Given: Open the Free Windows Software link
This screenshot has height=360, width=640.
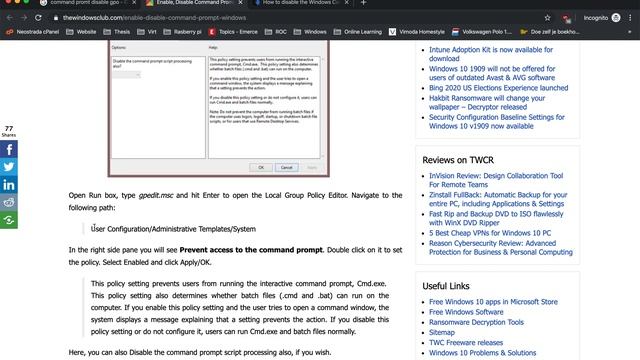Looking at the screenshot, I should [466, 312].
